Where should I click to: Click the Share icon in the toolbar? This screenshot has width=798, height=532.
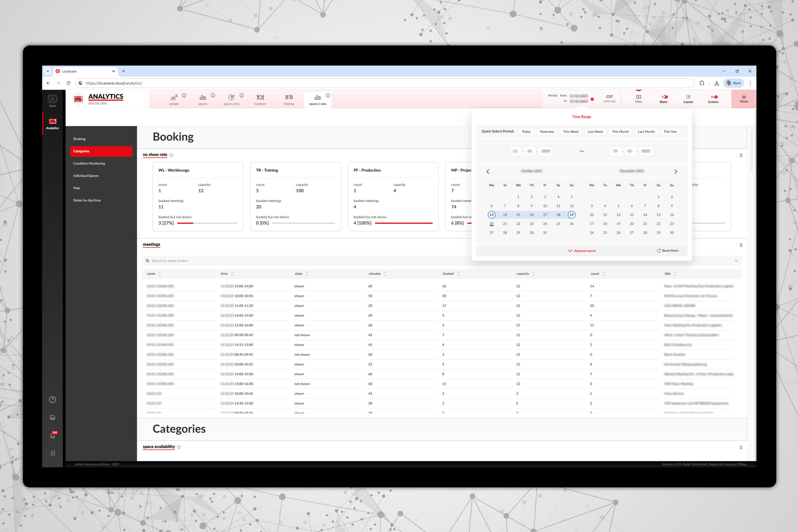tap(664, 99)
